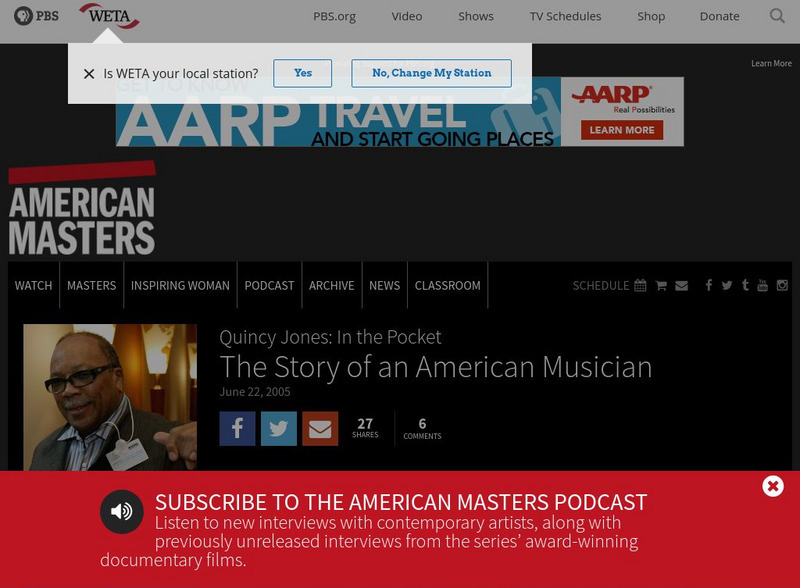Open the search magnifier icon
This screenshot has width=800, height=588.
tap(777, 16)
